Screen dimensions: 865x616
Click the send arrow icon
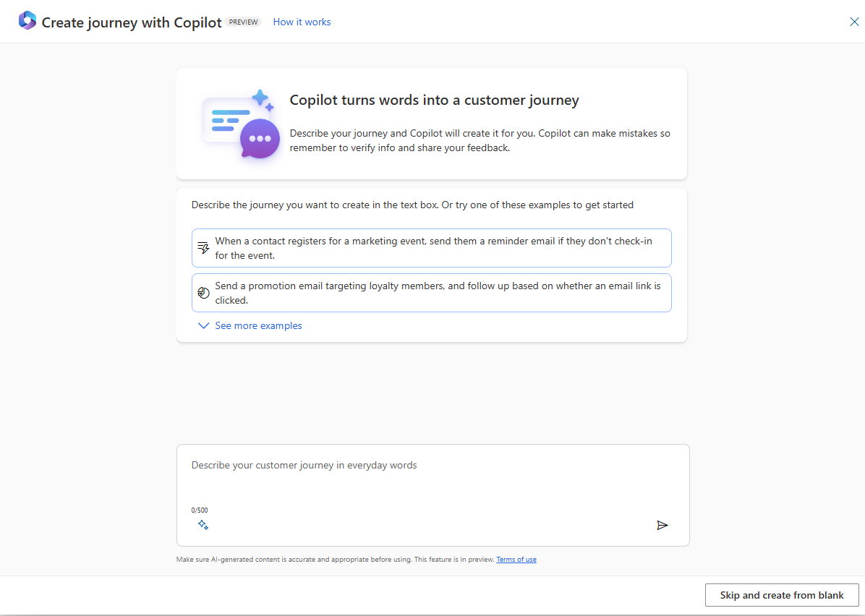click(662, 525)
